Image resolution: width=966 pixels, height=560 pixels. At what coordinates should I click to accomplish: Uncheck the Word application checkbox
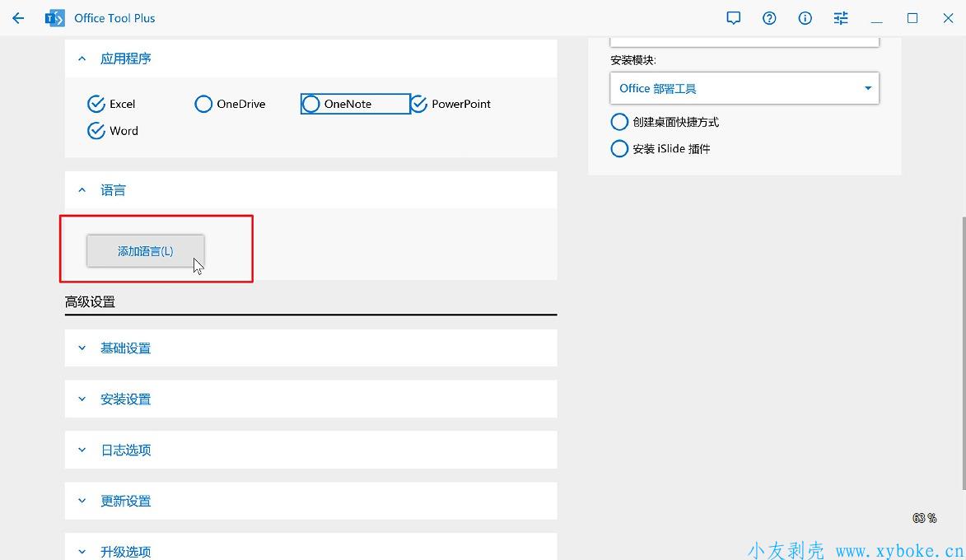pos(96,131)
